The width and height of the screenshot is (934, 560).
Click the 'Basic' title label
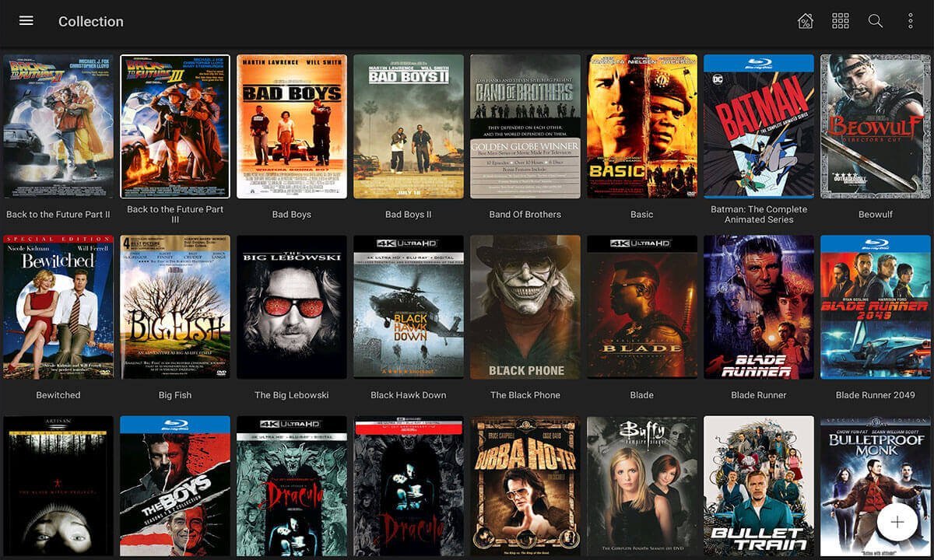(642, 215)
